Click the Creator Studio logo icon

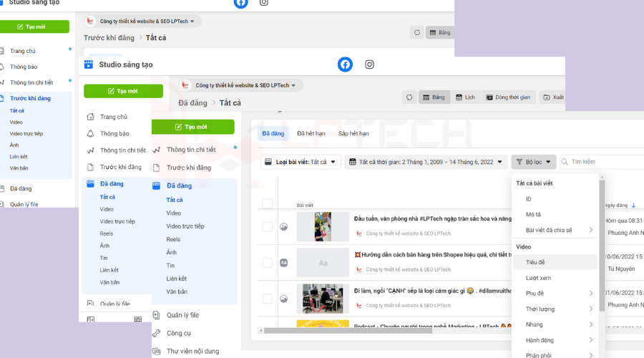[89, 64]
